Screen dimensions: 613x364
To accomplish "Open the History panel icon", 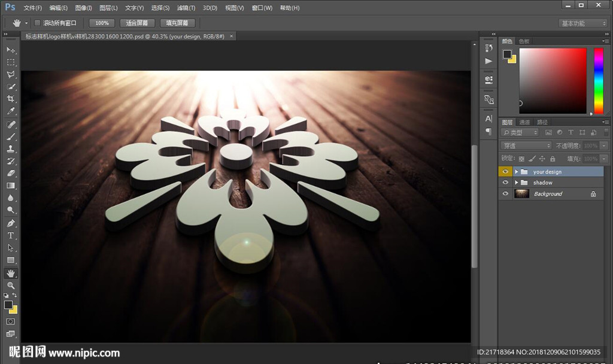I will tap(488, 48).
